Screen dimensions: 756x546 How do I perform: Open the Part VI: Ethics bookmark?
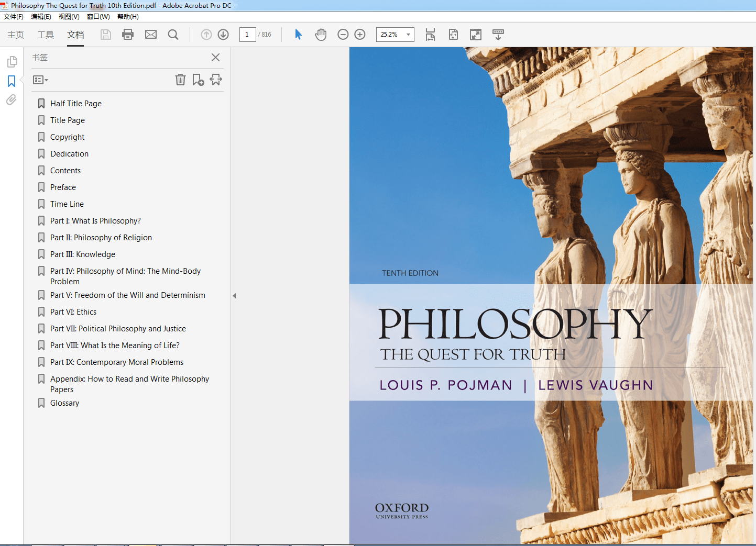(x=73, y=311)
